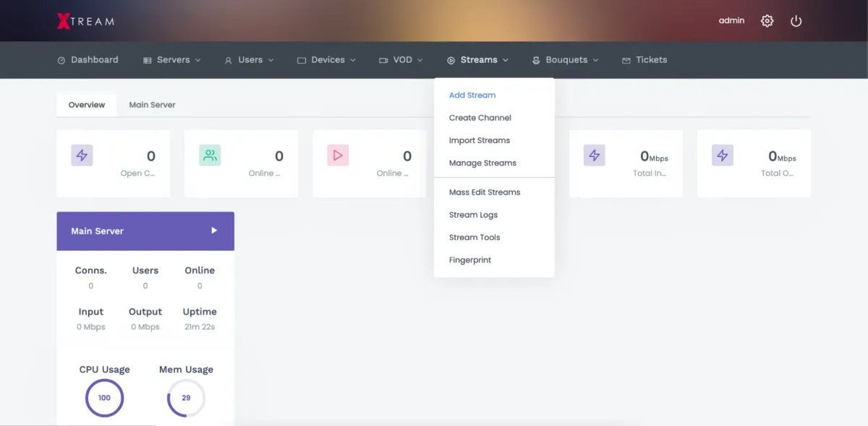Click the CPU Usage circular progress gauge
The height and width of the screenshot is (426, 868).
point(104,397)
